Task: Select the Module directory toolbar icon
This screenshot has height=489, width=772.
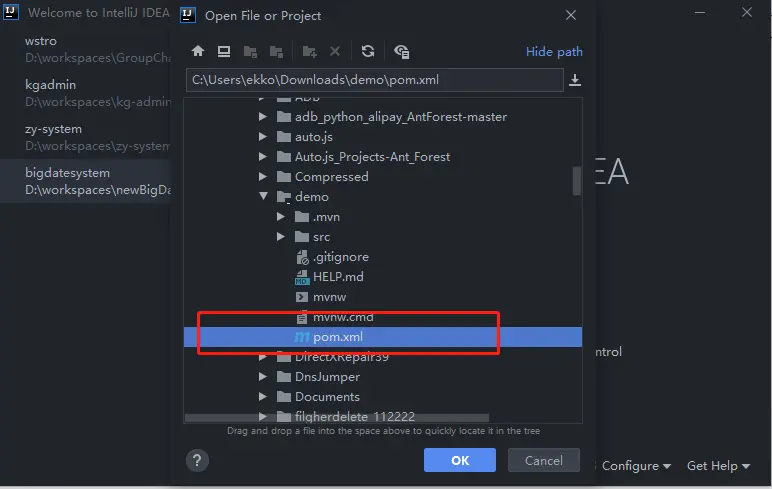Action: click(x=276, y=52)
